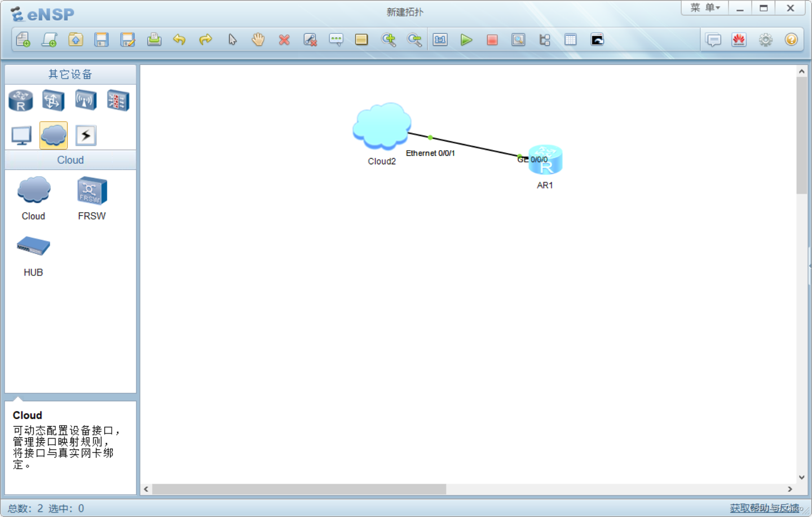The width and height of the screenshot is (812, 517).
Task: Click the Save As toolbar icon
Action: [x=128, y=40]
